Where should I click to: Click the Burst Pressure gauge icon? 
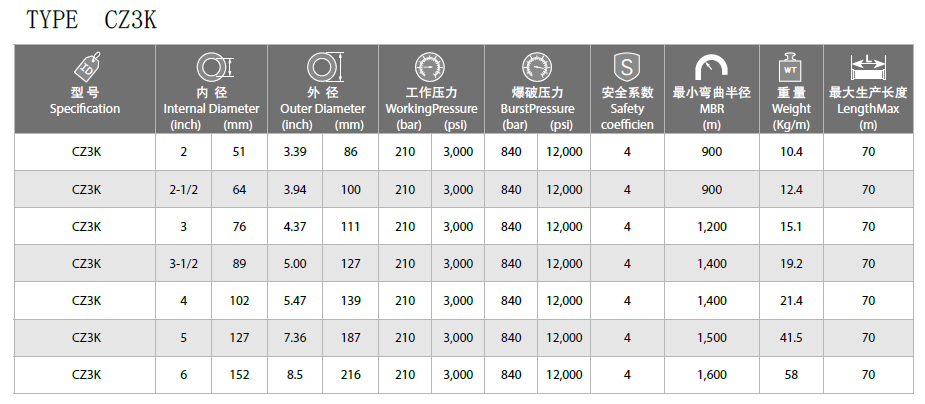coord(537,68)
